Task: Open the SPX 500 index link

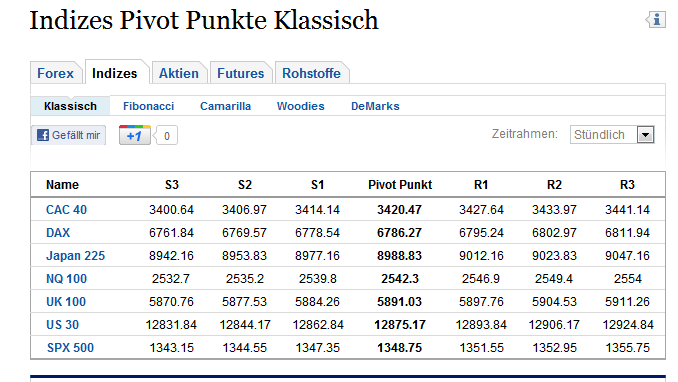Action: coord(70,347)
